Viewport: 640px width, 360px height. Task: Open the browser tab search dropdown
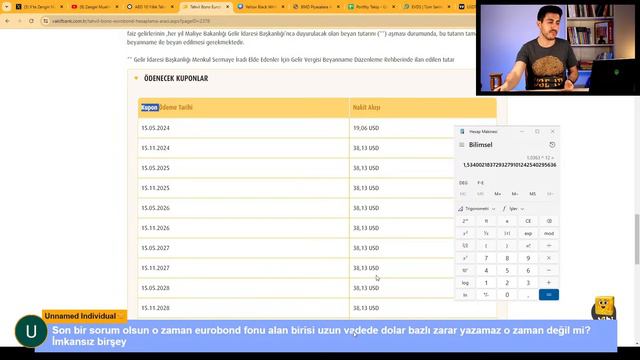7,7
